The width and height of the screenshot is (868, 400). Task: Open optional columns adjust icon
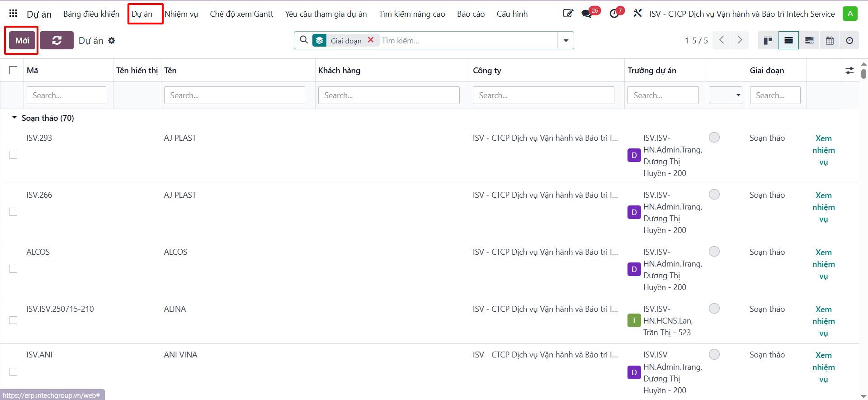pos(850,71)
